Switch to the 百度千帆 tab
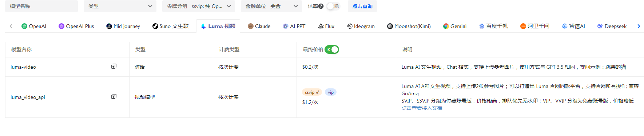644x136 pixels. coord(493,26)
